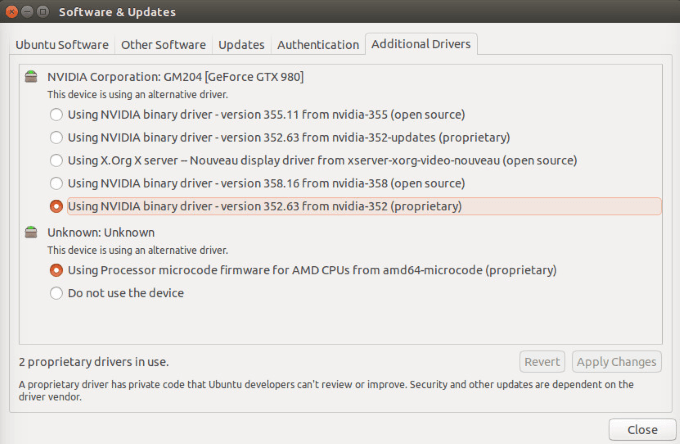Close the window using the titlebar X button
This screenshot has height=444, width=680.
pos(12,12)
